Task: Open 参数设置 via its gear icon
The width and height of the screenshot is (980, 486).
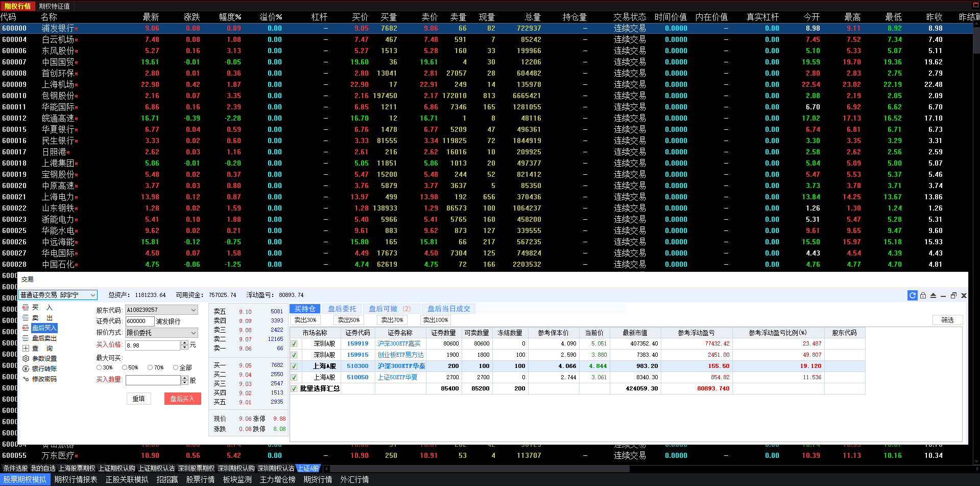Action: (x=26, y=359)
